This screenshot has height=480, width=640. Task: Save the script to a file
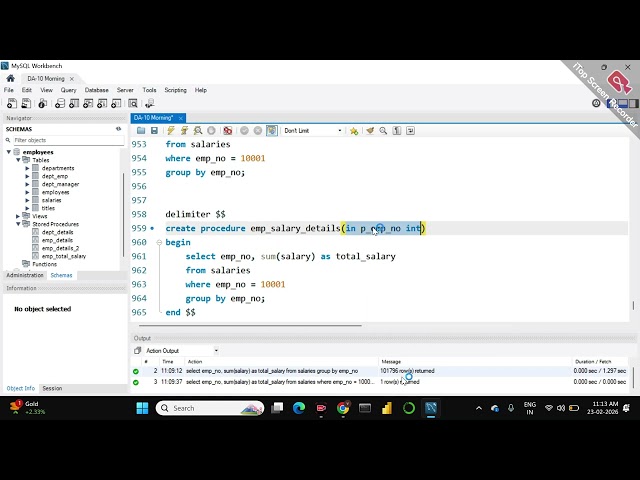tap(154, 131)
